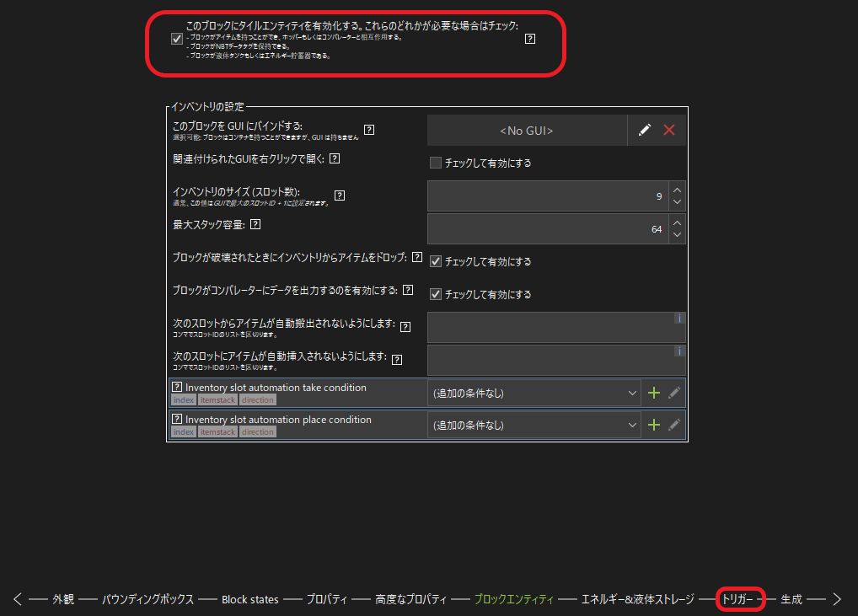Switch to 高度なプロパティ tab
This screenshot has width=858, height=616.
(x=411, y=600)
